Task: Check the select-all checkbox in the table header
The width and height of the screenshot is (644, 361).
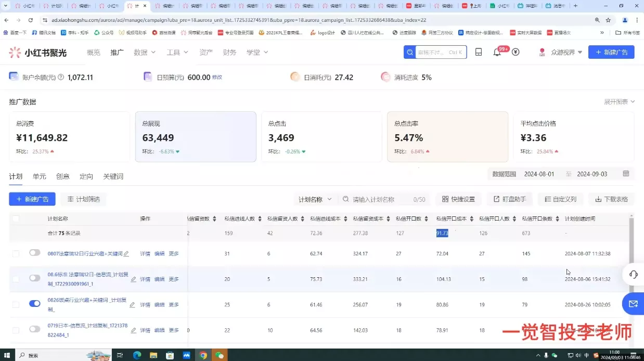Action: click(x=15, y=218)
